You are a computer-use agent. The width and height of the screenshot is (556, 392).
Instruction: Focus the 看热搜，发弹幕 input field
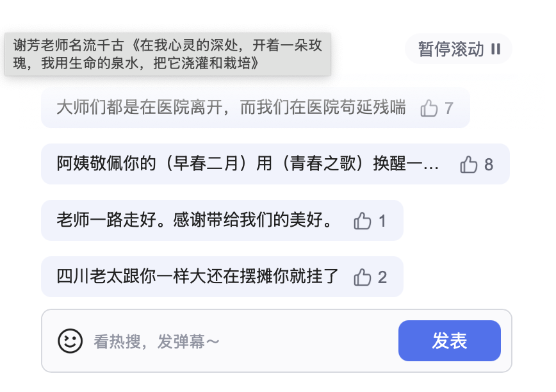241,341
